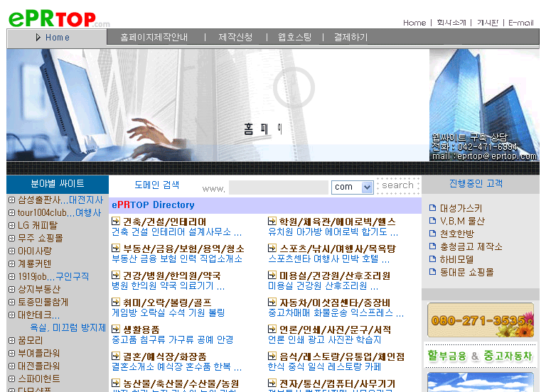Click arrow icon beside 결혼/예식장/화장품
The width and height of the screenshot is (546, 392).
116,356
